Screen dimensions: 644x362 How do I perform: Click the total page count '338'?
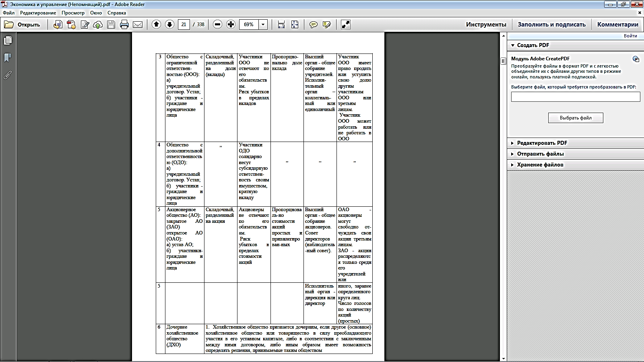point(200,25)
